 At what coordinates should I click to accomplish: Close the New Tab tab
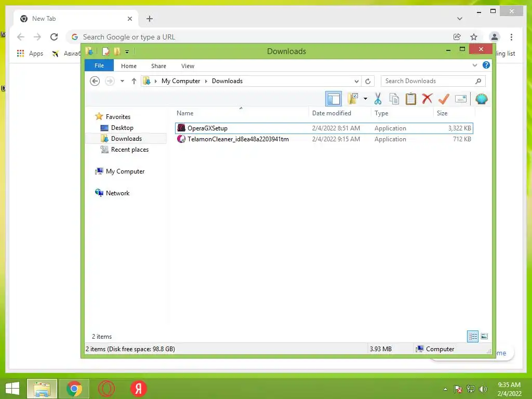pyautogui.click(x=129, y=19)
